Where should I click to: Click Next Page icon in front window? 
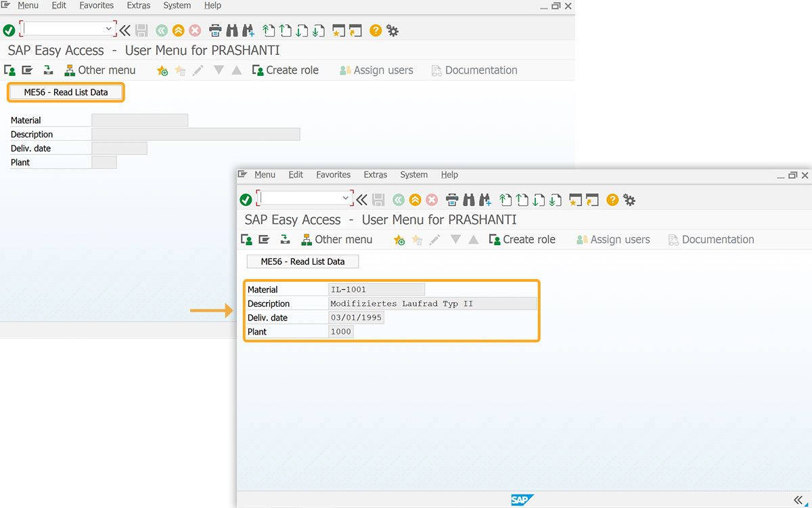pos(539,200)
